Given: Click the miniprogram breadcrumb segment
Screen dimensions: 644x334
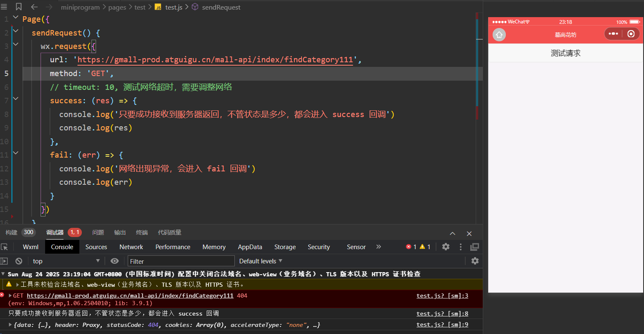Looking at the screenshot, I should coord(80,7).
